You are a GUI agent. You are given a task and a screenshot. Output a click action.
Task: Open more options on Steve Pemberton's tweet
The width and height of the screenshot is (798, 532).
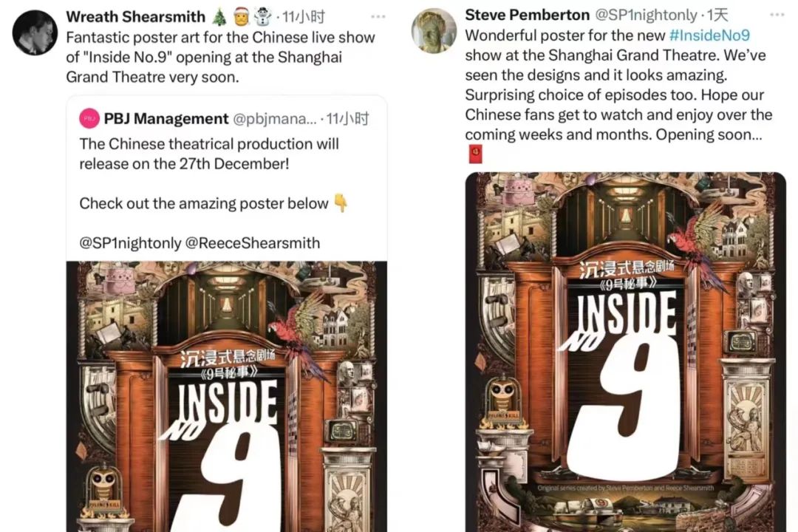coord(777,15)
